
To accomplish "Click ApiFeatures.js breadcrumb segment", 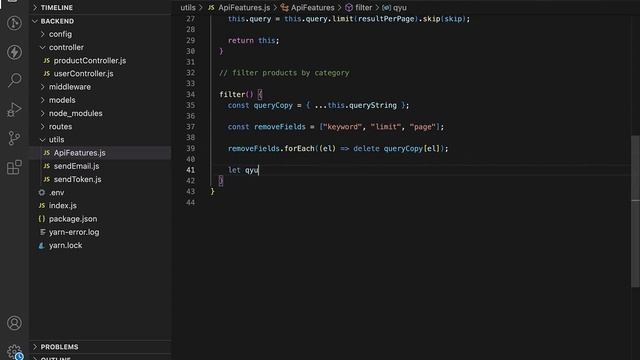I will (x=244, y=7).
